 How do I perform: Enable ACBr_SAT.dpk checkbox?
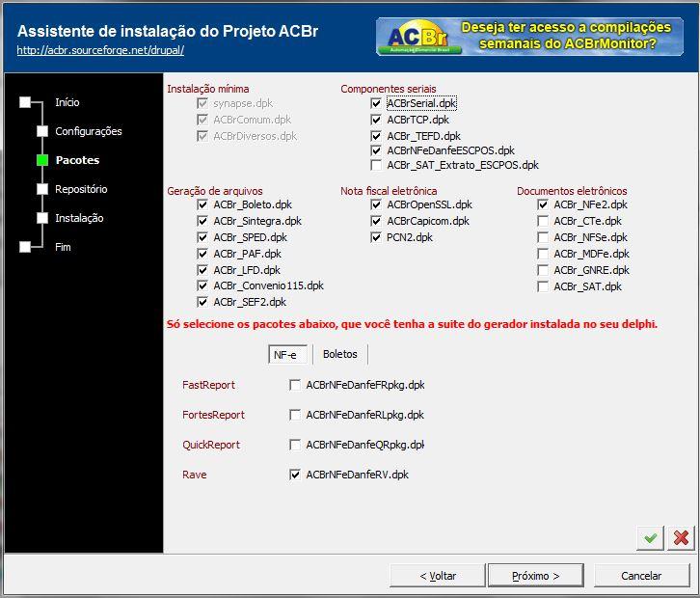point(543,286)
